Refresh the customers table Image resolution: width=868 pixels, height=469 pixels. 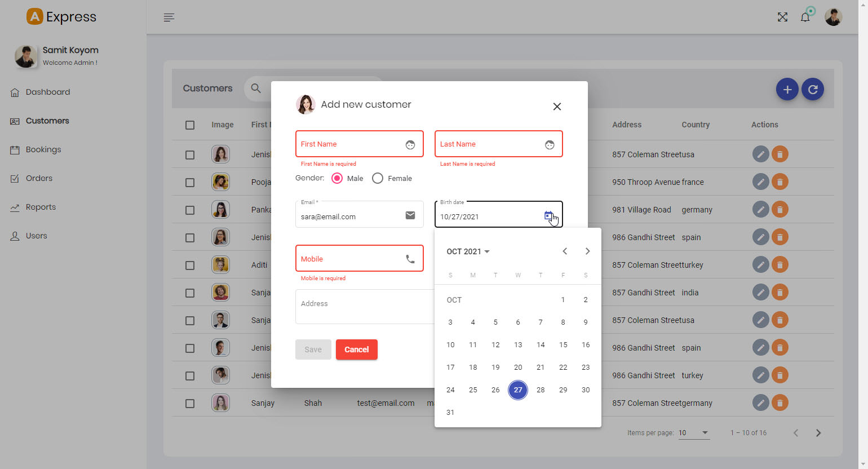point(812,89)
